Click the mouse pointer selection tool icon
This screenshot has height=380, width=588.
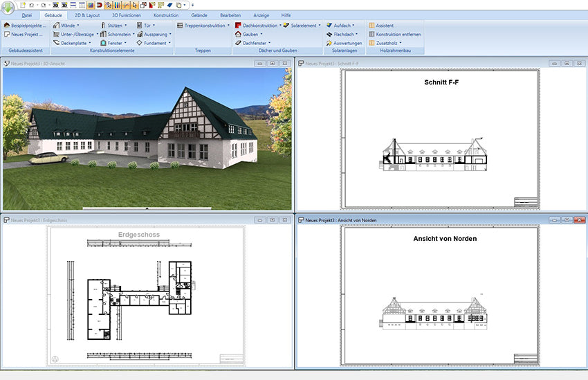tap(134, 5)
